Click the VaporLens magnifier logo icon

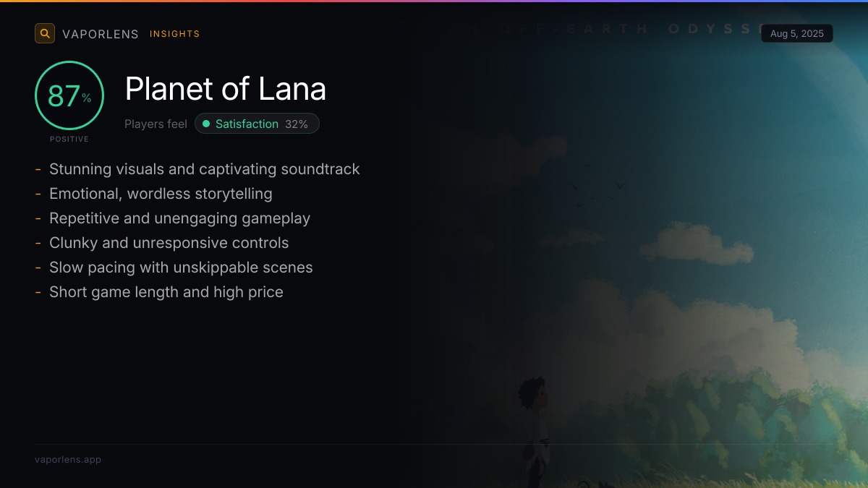point(45,33)
